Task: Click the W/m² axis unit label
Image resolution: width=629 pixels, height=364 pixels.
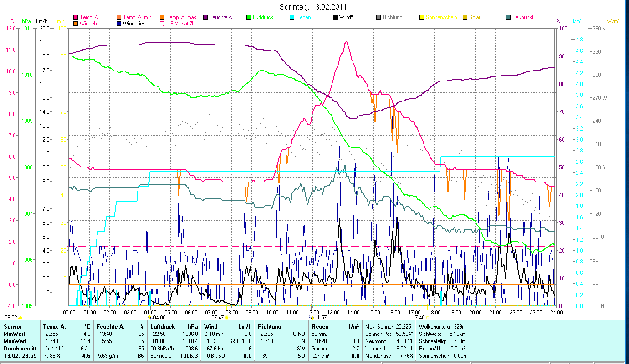Action: (x=613, y=21)
